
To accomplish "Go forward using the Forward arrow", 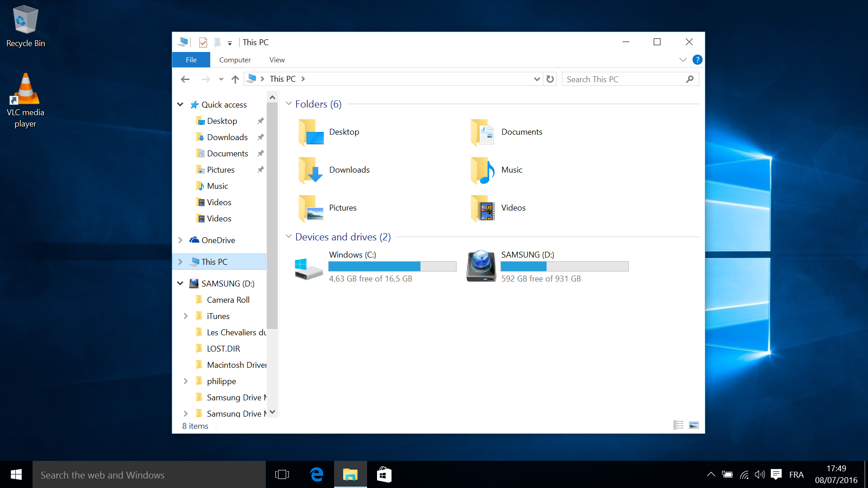I will click(x=206, y=79).
